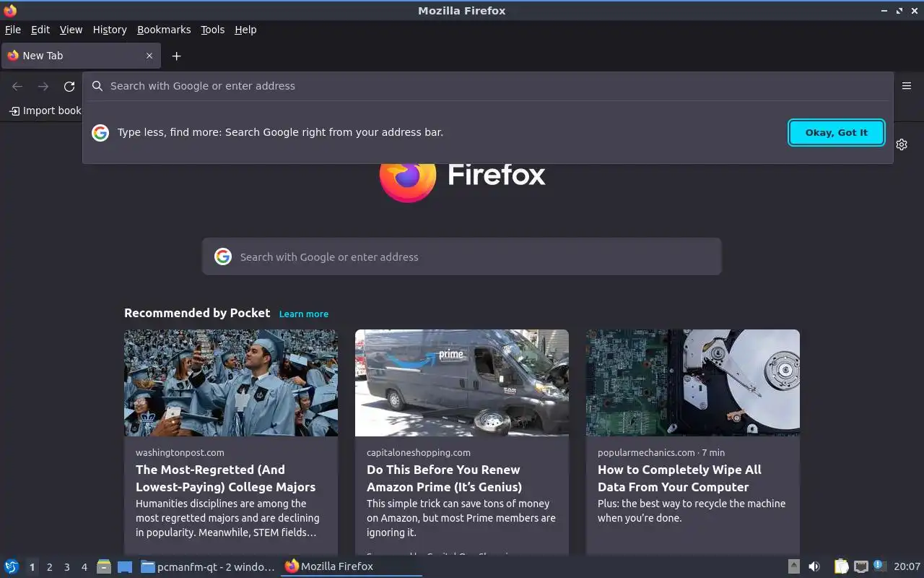The image size is (924, 578).
Task: Switch to Mozilla Firefox taskbar entry
Action: 352,566
